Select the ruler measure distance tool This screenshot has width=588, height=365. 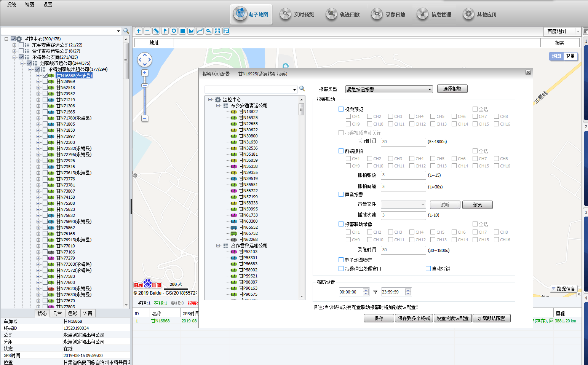point(156,31)
